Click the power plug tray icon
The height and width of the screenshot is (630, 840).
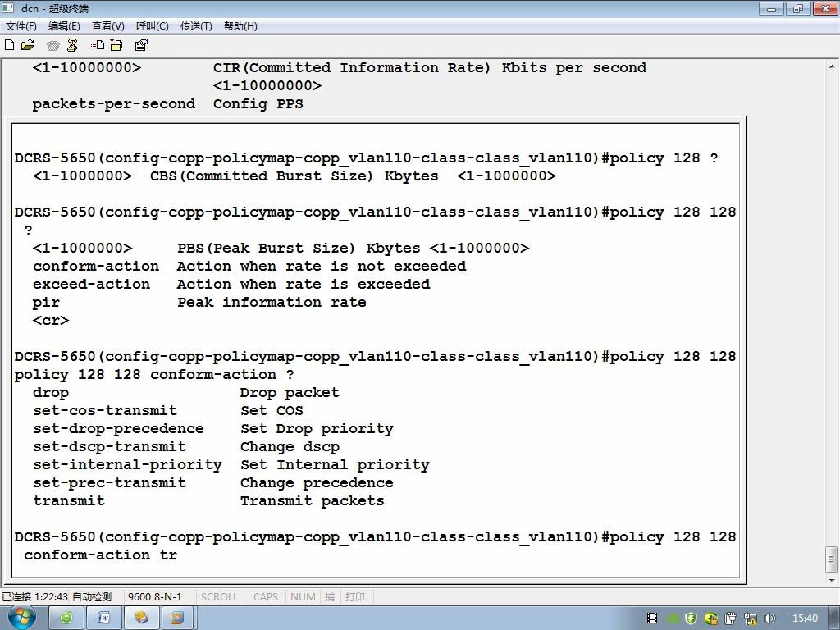click(731, 619)
